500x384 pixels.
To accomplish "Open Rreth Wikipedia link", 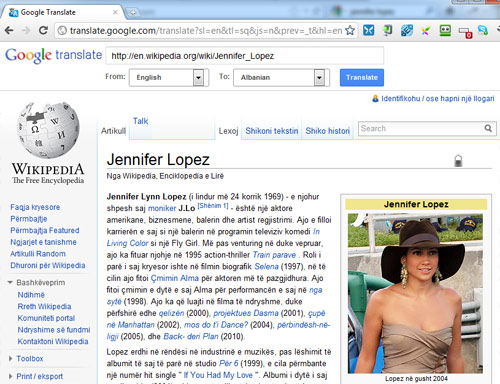I will tap(44, 306).
